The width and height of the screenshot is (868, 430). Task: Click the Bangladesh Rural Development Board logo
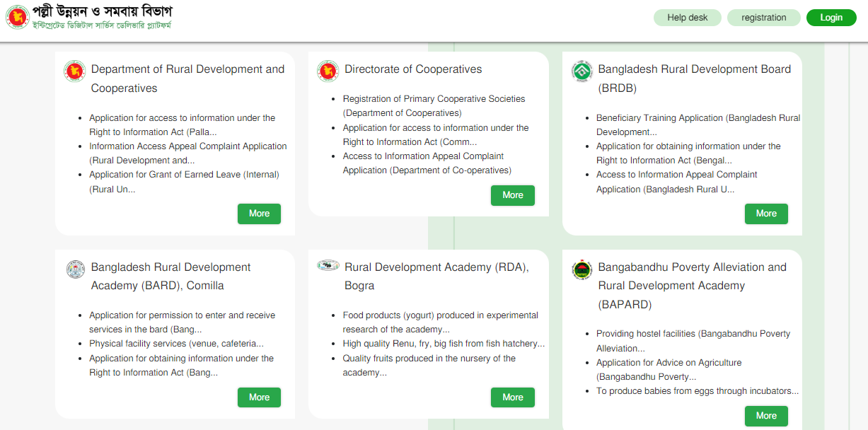(581, 71)
